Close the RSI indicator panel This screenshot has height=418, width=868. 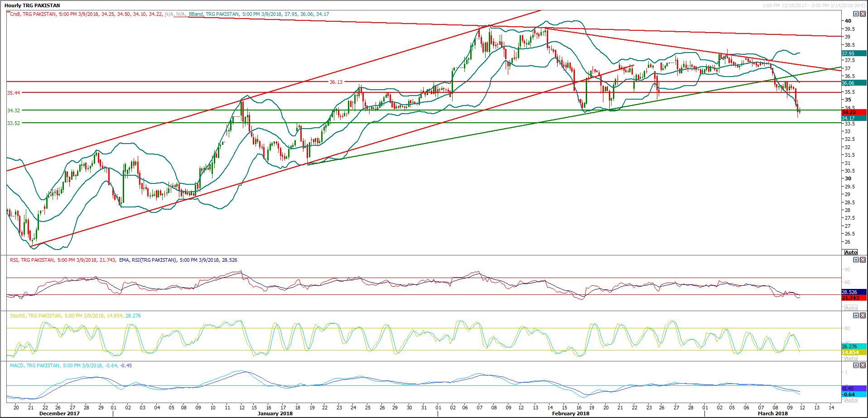point(863,260)
